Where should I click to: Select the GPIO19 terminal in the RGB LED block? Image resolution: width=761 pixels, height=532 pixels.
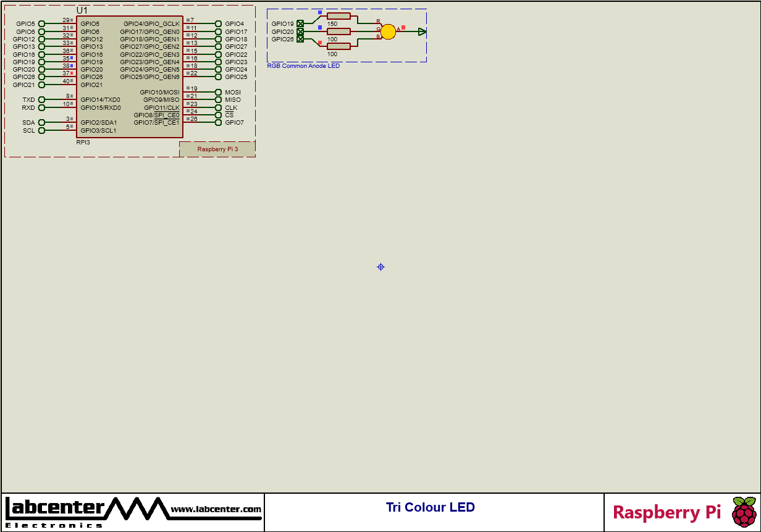(x=300, y=24)
